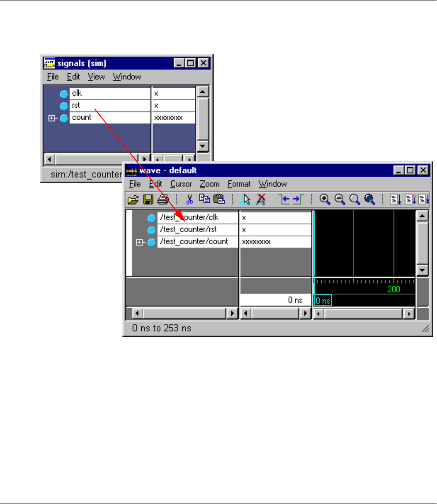
Task: Click the blue dot beside rst in signals window
Action: 64,106
